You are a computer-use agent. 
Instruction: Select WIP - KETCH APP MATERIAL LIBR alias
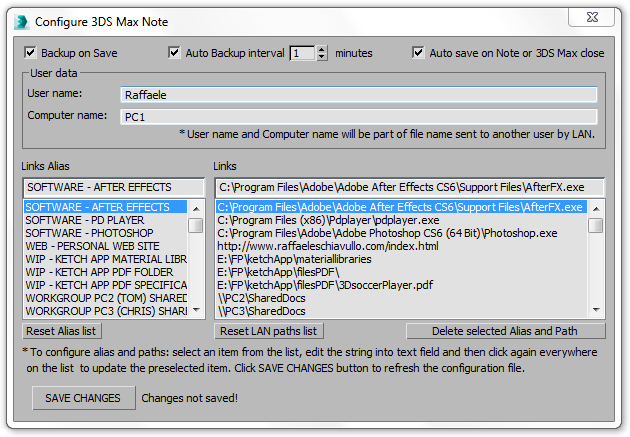106,259
